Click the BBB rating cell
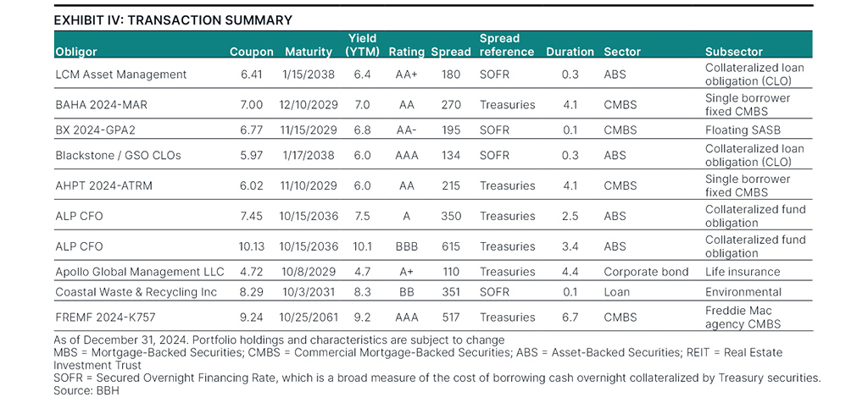Viewport: 868px width, 403px height. point(406,246)
